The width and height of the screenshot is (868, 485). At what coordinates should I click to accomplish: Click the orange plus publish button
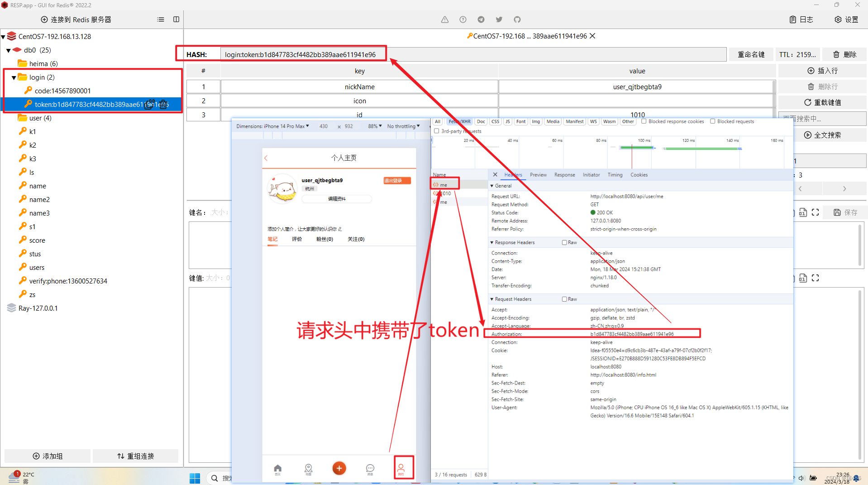339,468
